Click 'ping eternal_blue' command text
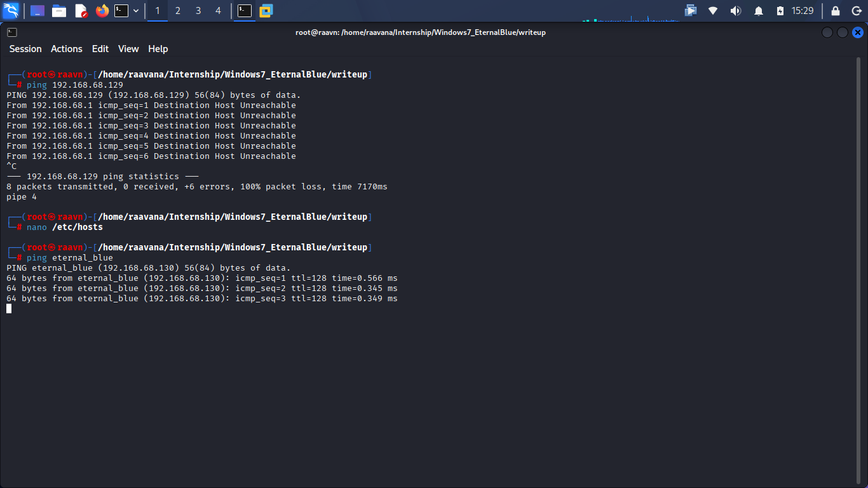The width and height of the screenshot is (868, 488). click(x=70, y=258)
